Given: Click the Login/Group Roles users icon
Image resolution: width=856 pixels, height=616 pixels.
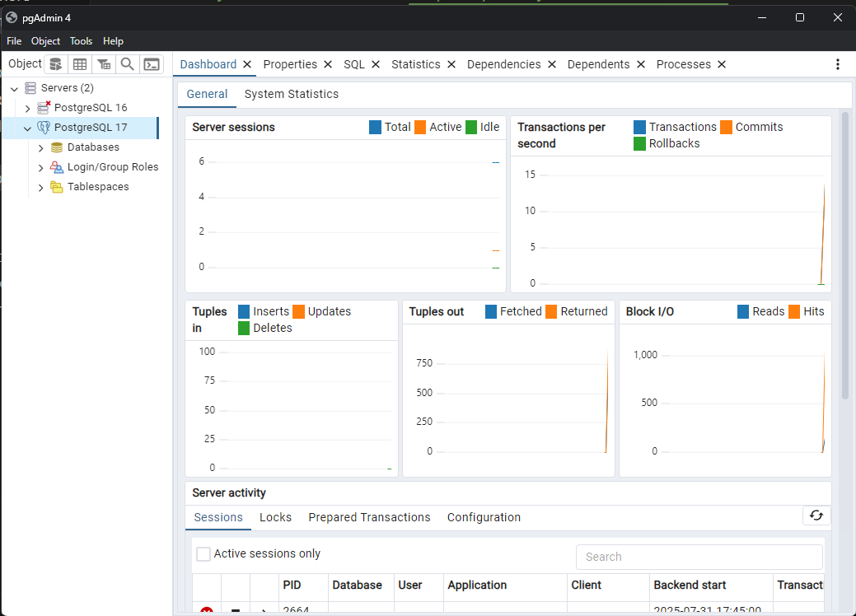Looking at the screenshot, I should pos(57,167).
